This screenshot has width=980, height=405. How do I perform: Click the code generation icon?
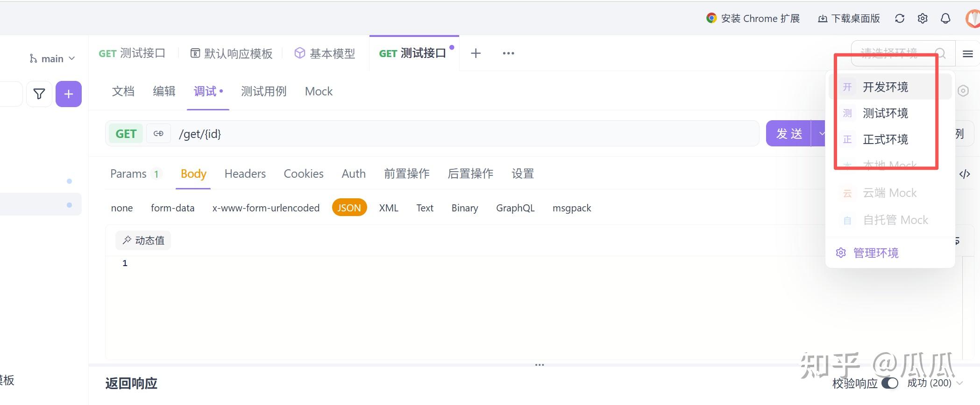pyautogui.click(x=965, y=174)
